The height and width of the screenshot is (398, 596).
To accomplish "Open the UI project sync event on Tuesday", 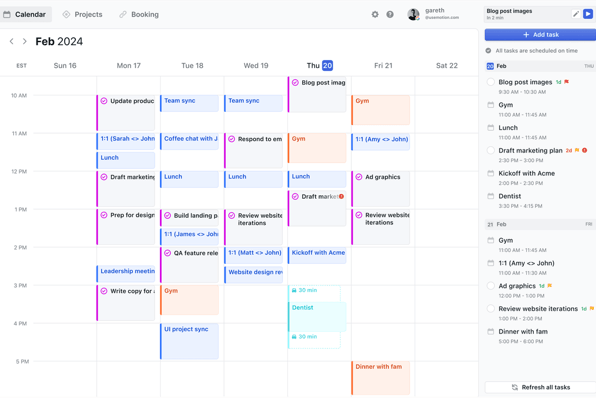I will click(x=189, y=341).
